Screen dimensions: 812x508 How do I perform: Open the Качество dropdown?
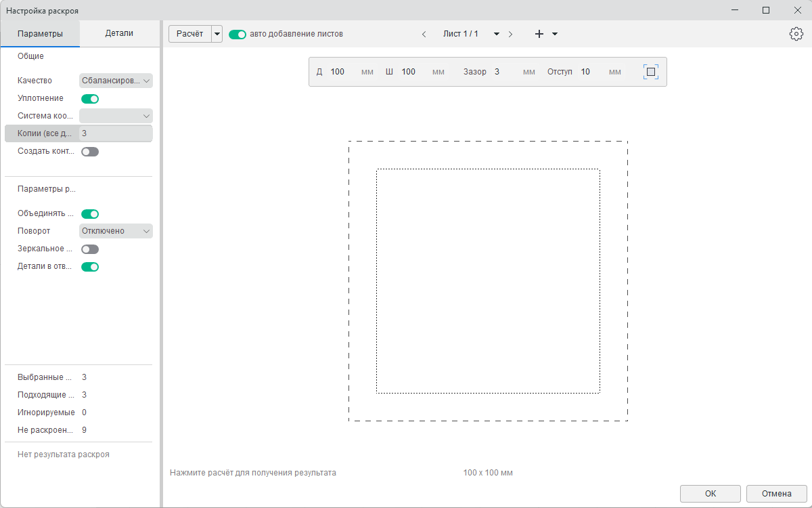pyautogui.click(x=116, y=81)
